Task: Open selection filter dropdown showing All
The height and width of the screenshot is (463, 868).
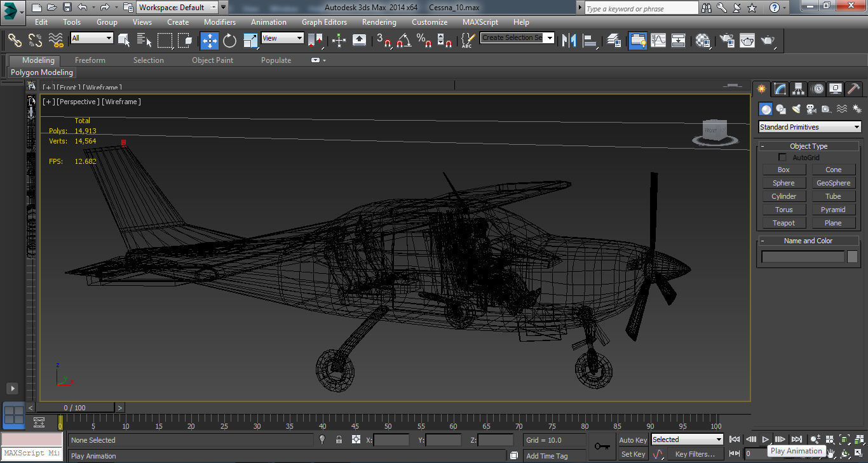Action: 92,38
